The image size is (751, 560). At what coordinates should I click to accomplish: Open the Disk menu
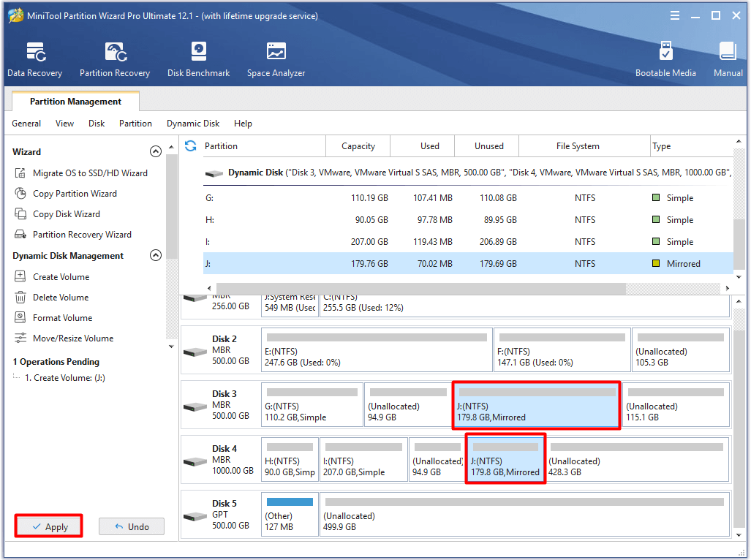tap(97, 124)
